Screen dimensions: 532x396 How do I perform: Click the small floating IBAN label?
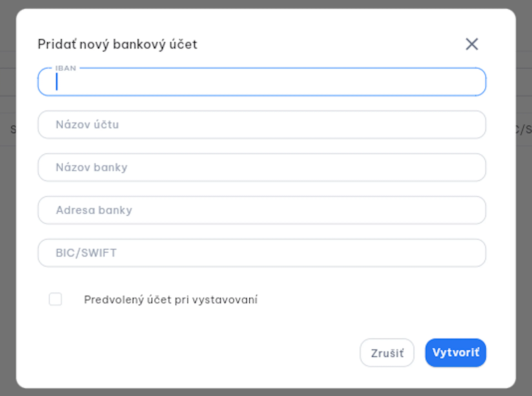tap(66, 68)
